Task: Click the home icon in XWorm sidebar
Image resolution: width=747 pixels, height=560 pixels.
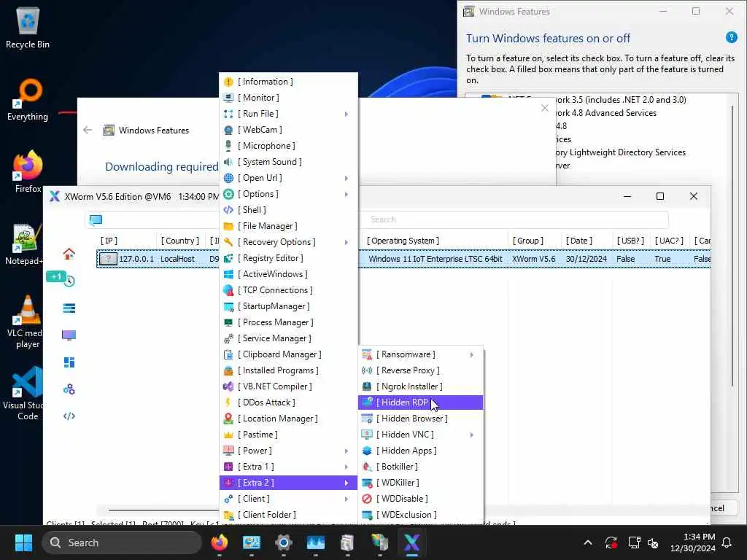Action: (69, 254)
